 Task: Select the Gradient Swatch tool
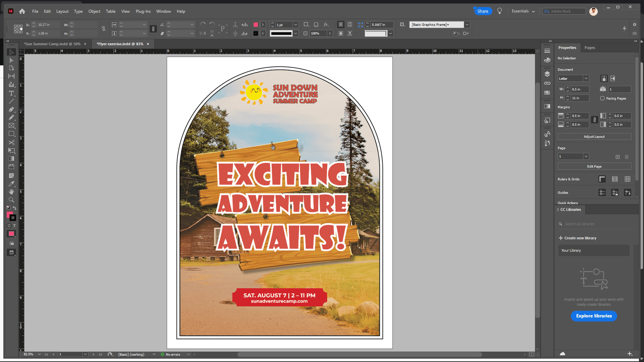(11, 159)
